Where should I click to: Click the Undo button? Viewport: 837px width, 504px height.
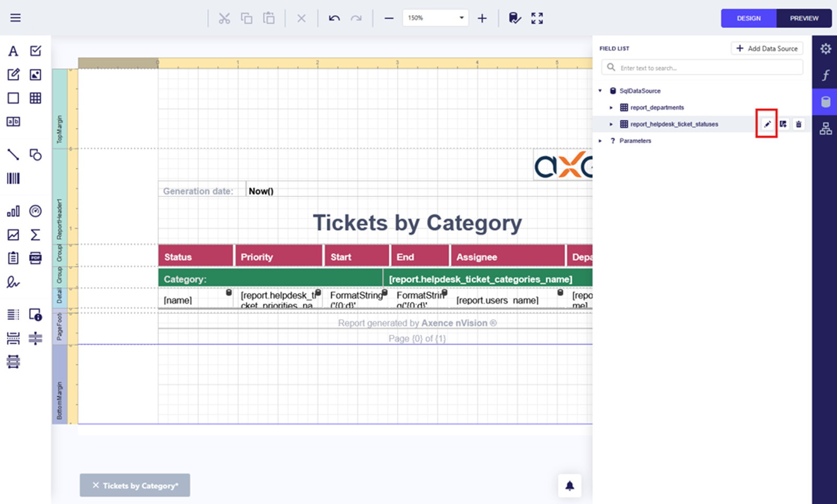click(334, 18)
